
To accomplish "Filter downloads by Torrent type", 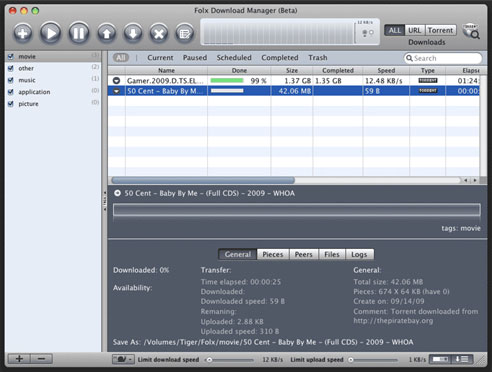I will click(440, 30).
